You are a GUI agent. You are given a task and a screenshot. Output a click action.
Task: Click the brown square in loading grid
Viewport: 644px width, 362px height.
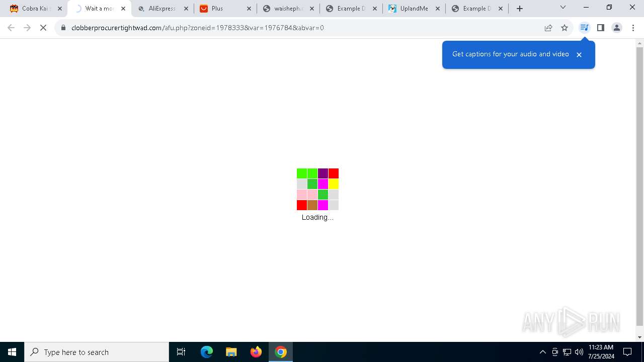312,205
